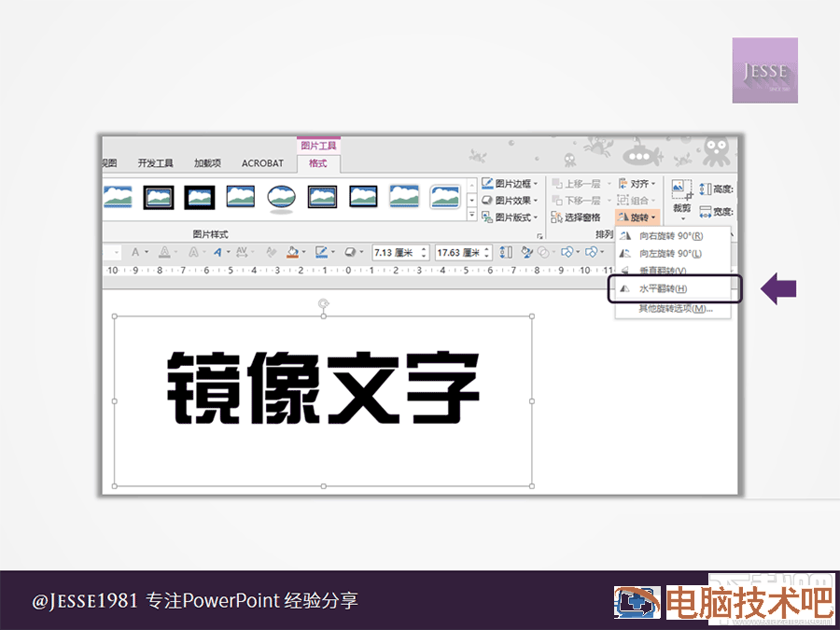Move the picture styles gallery down one row
The image size is (840, 630).
point(472,201)
